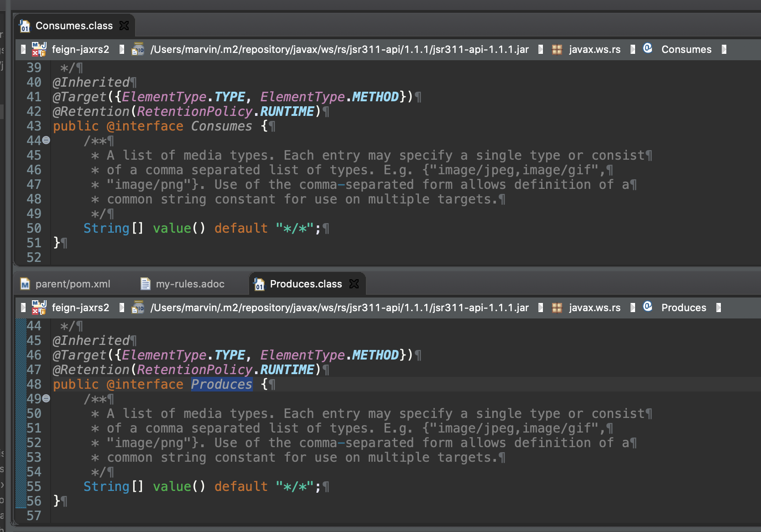Click the Consumes.class file icon in tab
This screenshot has height=532, width=761.
point(25,26)
